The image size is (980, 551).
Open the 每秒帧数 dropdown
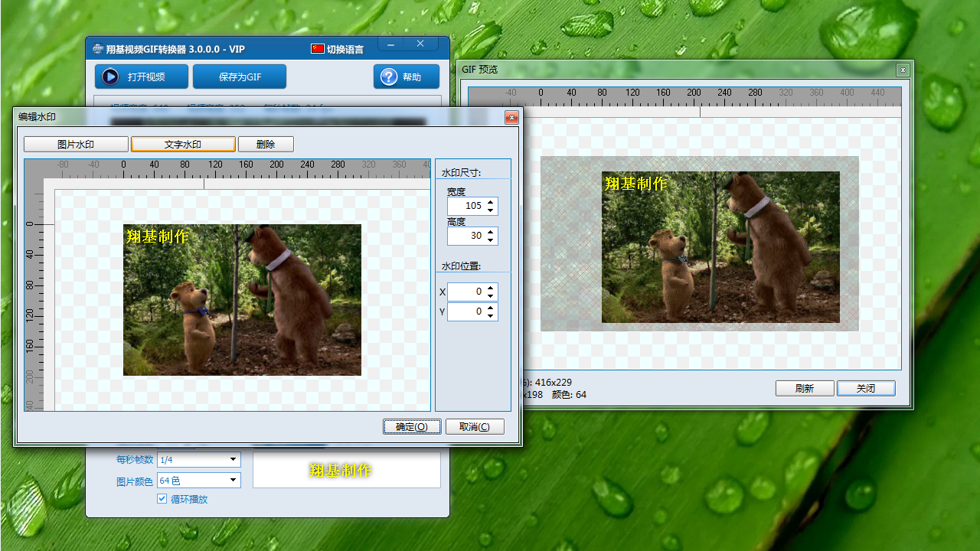[199, 459]
